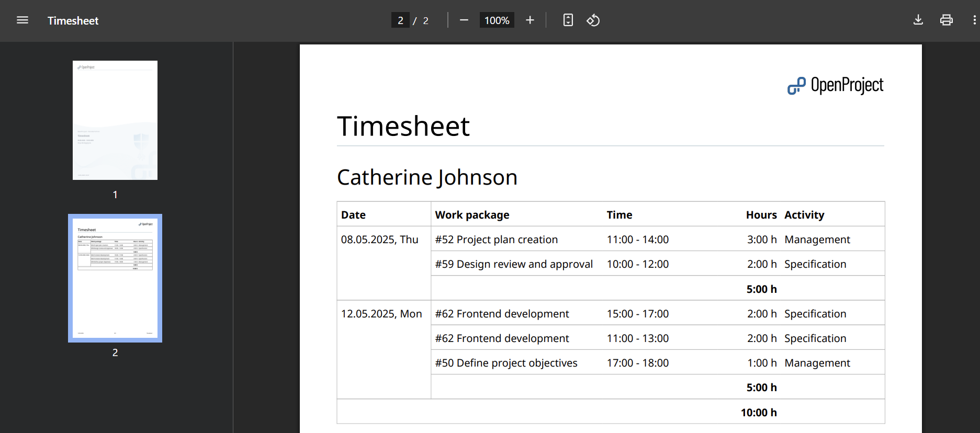This screenshot has height=433, width=980.
Task: Click the zoom in plus button
Action: point(530,20)
